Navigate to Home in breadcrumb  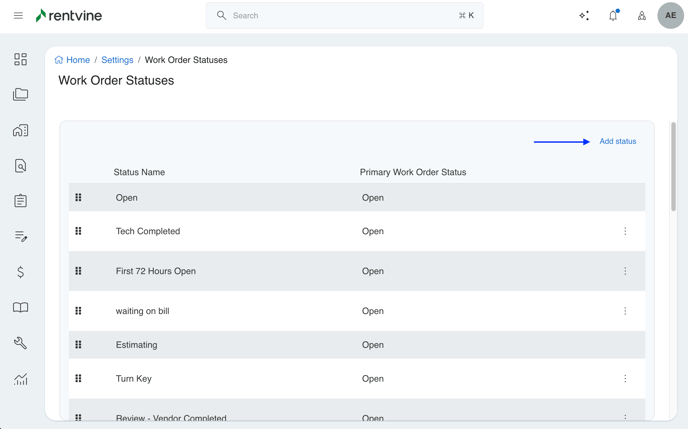point(77,60)
